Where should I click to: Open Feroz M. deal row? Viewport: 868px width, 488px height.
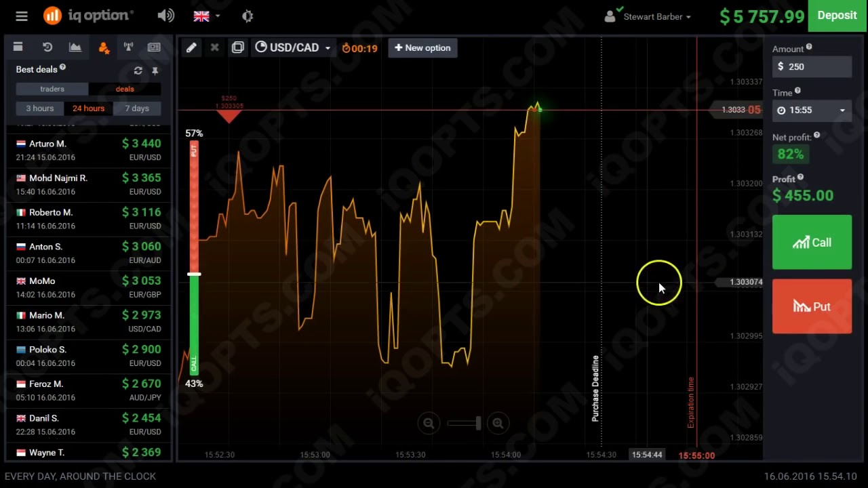(x=88, y=390)
